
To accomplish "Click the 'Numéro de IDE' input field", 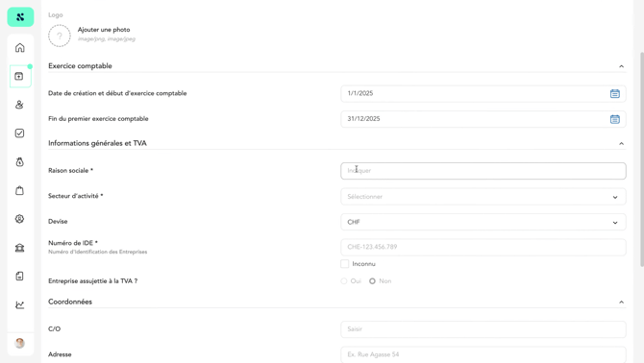I will point(483,248).
